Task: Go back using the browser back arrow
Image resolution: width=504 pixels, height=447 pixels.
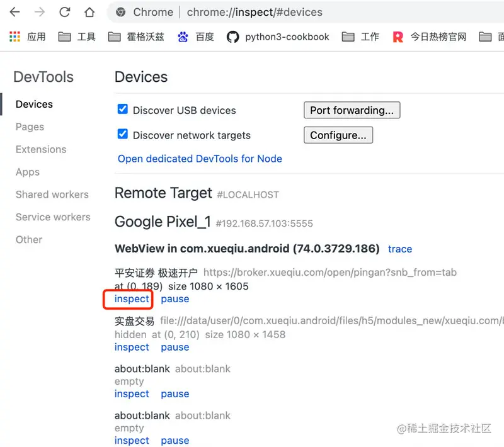Action: pos(14,12)
